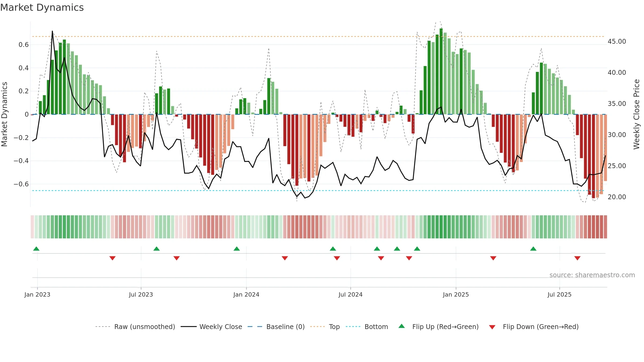The width and height of the screenshot is (644, 362).
Task: Click the 0.2 left axis tick label
Action: 24,91
